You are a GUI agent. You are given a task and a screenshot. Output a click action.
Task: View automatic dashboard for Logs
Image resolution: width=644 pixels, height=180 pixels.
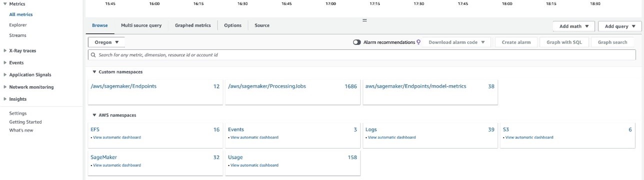click(392, 138)
